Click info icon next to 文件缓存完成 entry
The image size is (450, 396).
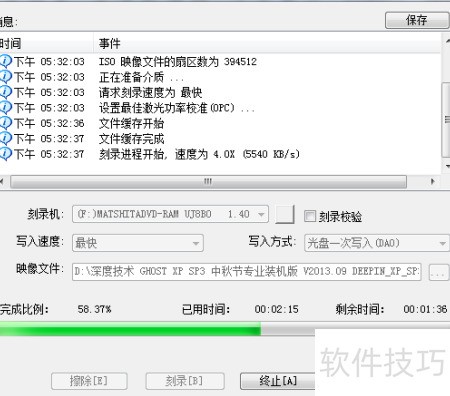point(5,138)
